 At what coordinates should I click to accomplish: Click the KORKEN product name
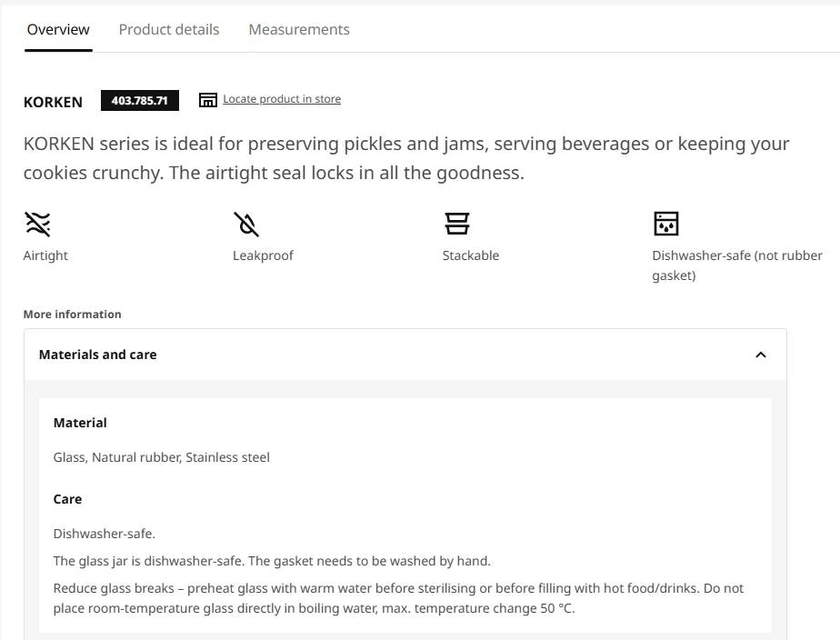point(53,102)
